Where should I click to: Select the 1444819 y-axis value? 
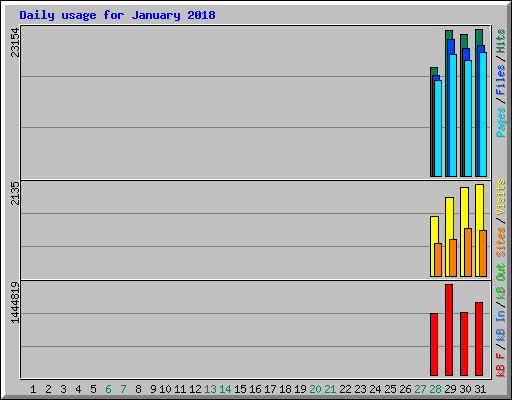(x=15, y=302)
